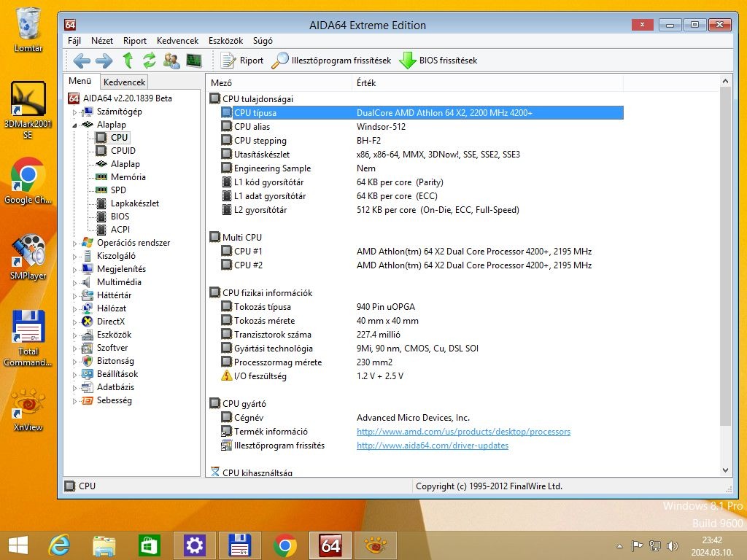This screenshot has height=560, width=747.
Task: Click the green refresh arrows icon
Action: [149, 61]
